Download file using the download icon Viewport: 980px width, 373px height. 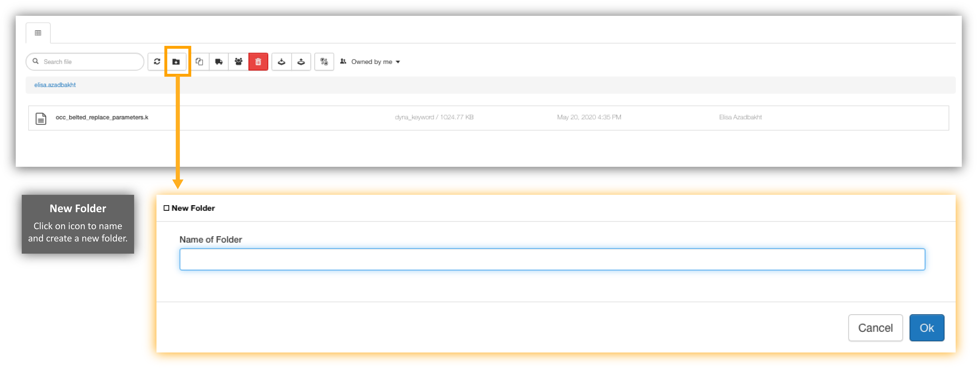click(x=281, y=62)
